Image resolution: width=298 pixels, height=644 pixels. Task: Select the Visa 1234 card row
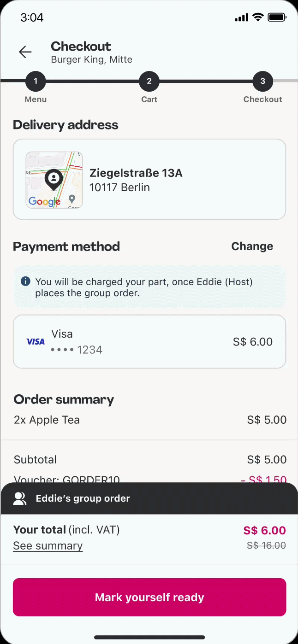click(x=149, y=342)
